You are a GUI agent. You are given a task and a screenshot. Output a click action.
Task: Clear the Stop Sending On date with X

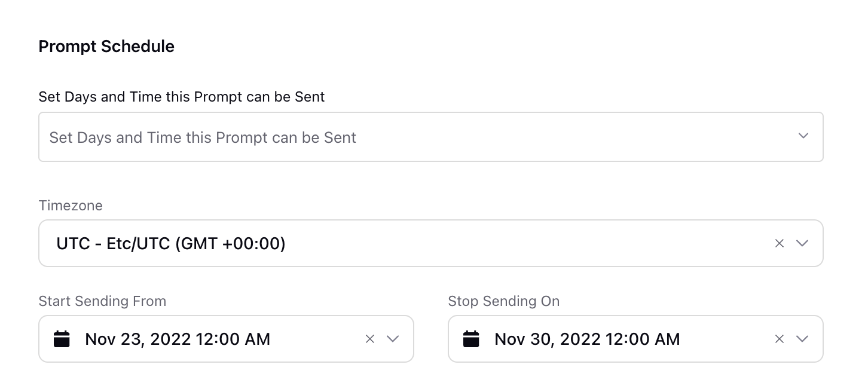(779, 339)
